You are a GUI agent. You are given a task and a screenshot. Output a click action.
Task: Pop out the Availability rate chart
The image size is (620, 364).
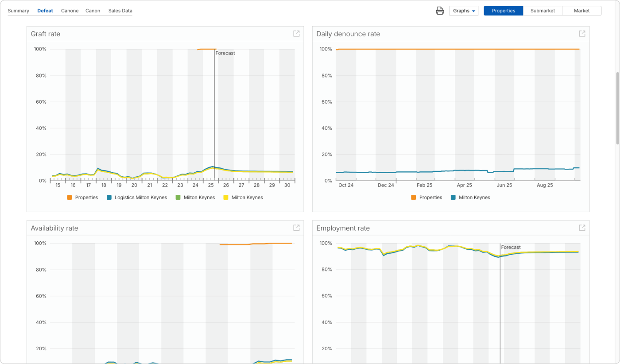(x=296, y=228)
